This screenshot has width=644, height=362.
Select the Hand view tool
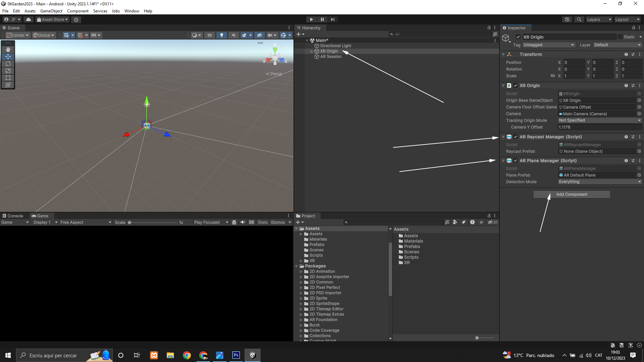pyautogui.click(x=8, y=49)
